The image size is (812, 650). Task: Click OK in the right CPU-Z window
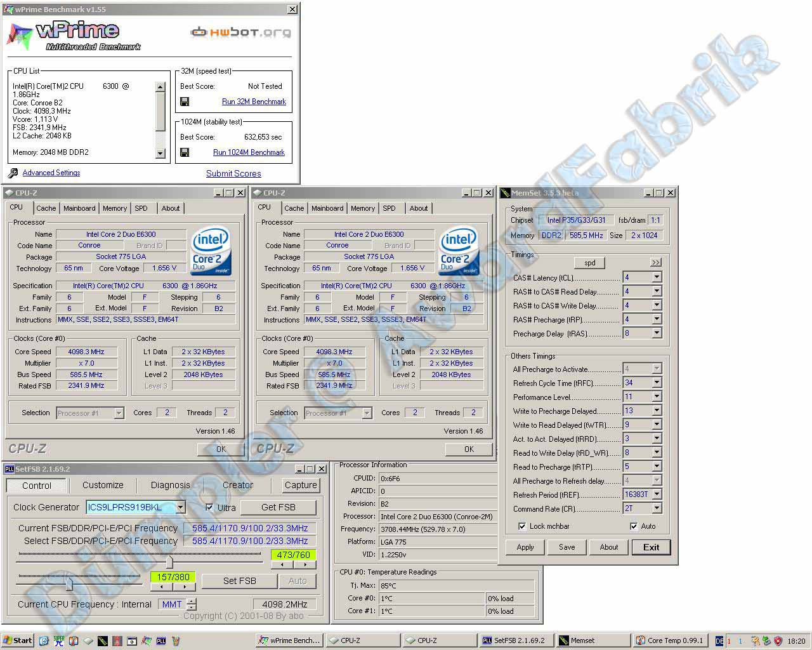(x=469, y=449)
